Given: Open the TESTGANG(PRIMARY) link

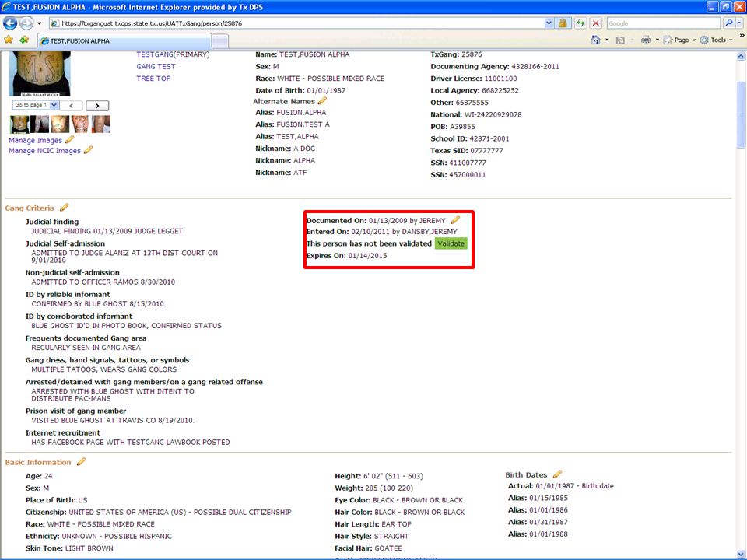Looking at the screenshot, I should tap(173, 54).
